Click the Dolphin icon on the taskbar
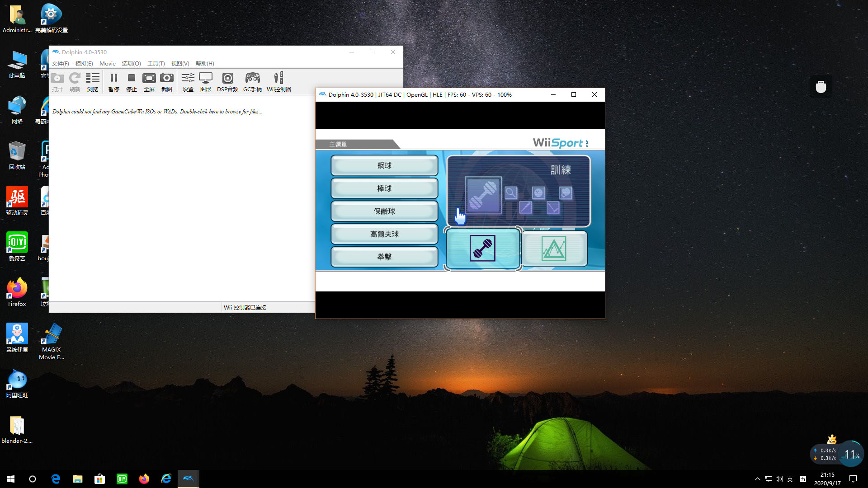 (x=188, y=479)
